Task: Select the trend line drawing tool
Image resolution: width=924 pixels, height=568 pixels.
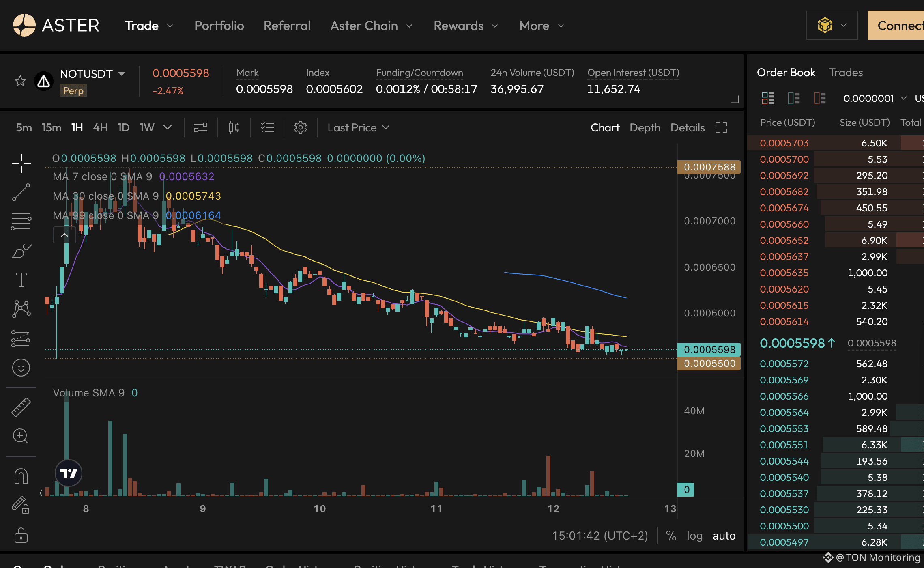Action: (21, 192)
